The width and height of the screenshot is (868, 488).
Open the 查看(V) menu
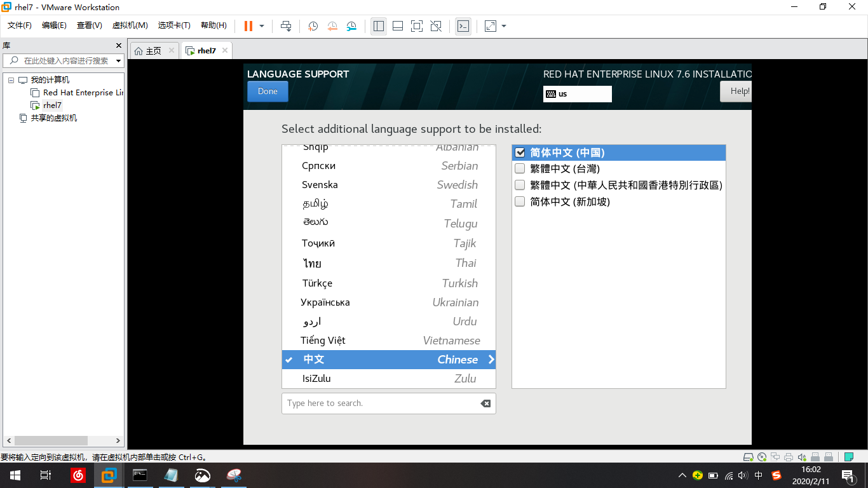point(90,25)
